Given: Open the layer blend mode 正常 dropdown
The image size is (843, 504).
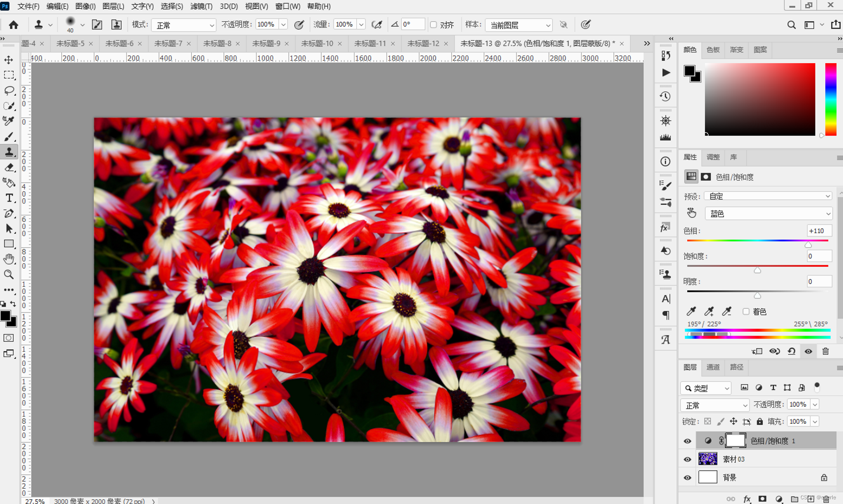Looking at the screenshot, I should (715, 405).
